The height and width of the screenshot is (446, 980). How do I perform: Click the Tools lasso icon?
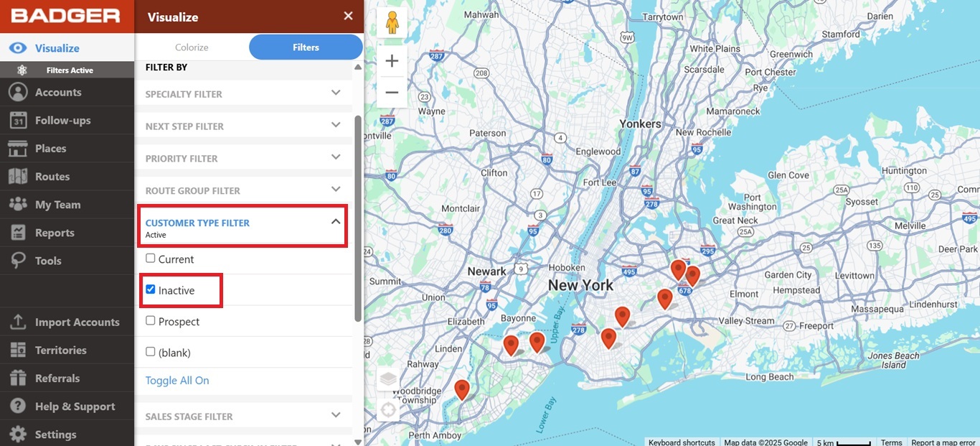click(18, 261)
